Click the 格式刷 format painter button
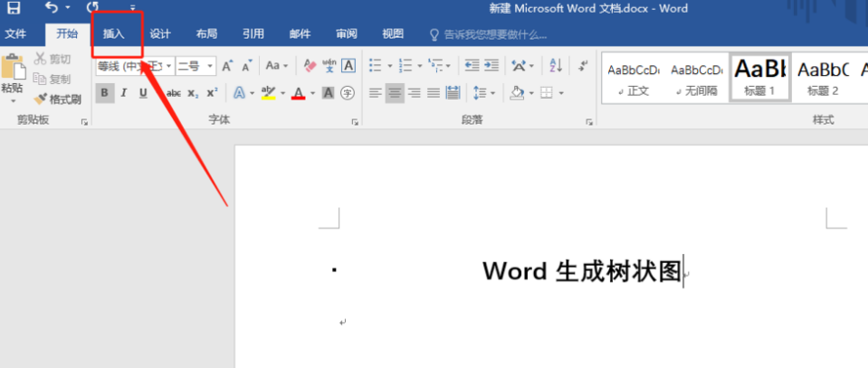Image resolution: width=868 pixels, height=368 pixels. (58, 99)
